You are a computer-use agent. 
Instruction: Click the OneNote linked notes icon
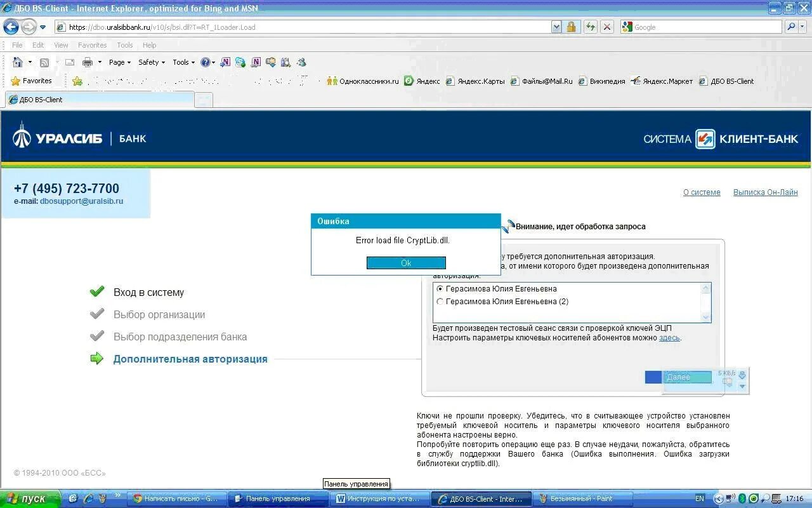[256, 62]
